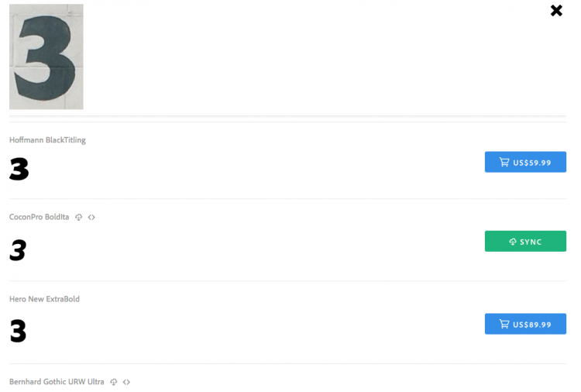This screenshot has height=392, width=581.
Task: Click the SYNC text label for CoconPro
Action: pyautogui.click(x=531, y=242)
